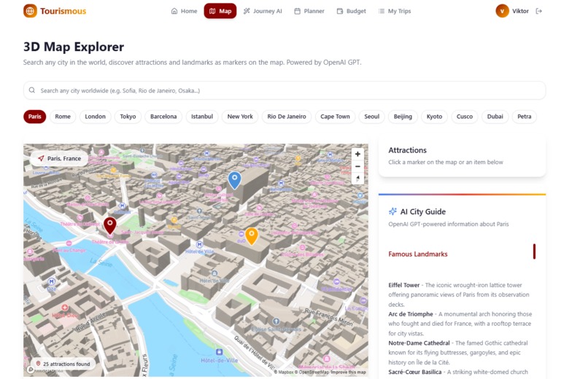
Task: Click the 25 attractions found badge
Action: pyautogui.click(x=63, y=364)
